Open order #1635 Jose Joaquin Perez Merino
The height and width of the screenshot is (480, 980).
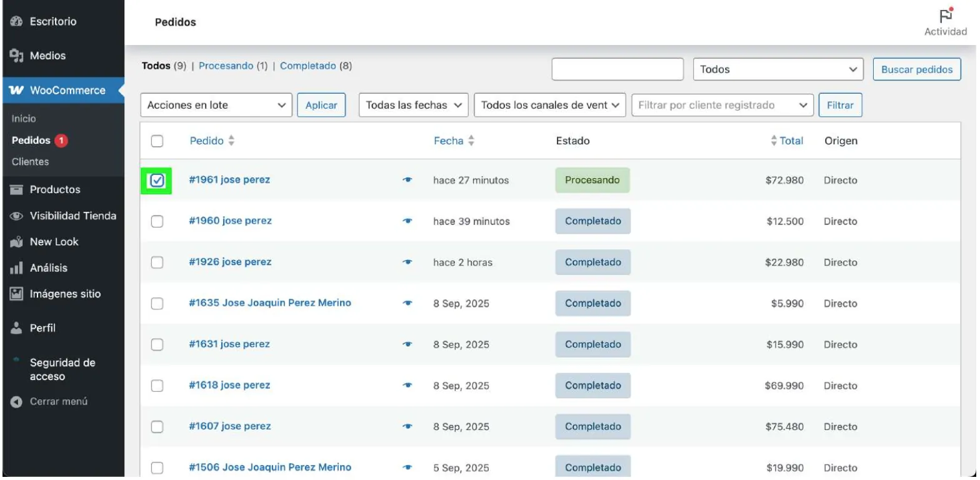(270, 303)
